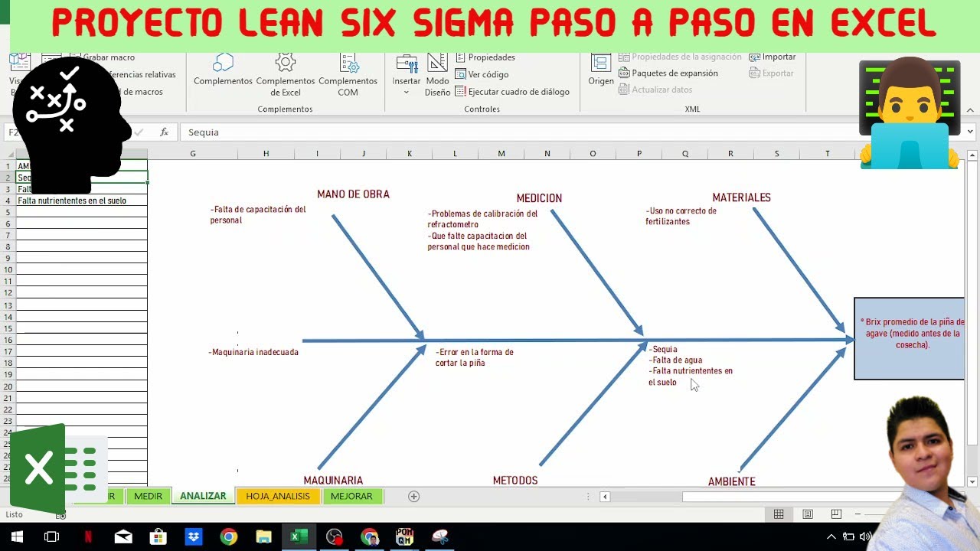Click Ver código
Viewport: 980px width, 551px height.
(x=482, y=74)
